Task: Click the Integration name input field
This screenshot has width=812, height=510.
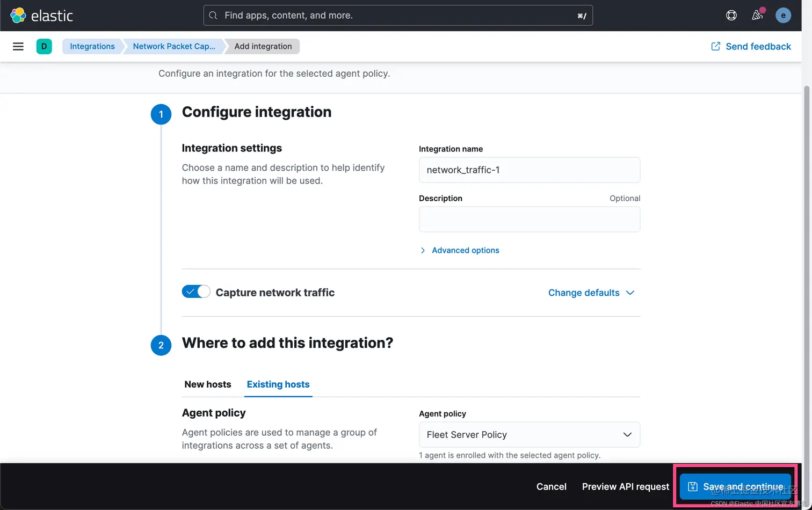Action: click(x=529, y=170)
